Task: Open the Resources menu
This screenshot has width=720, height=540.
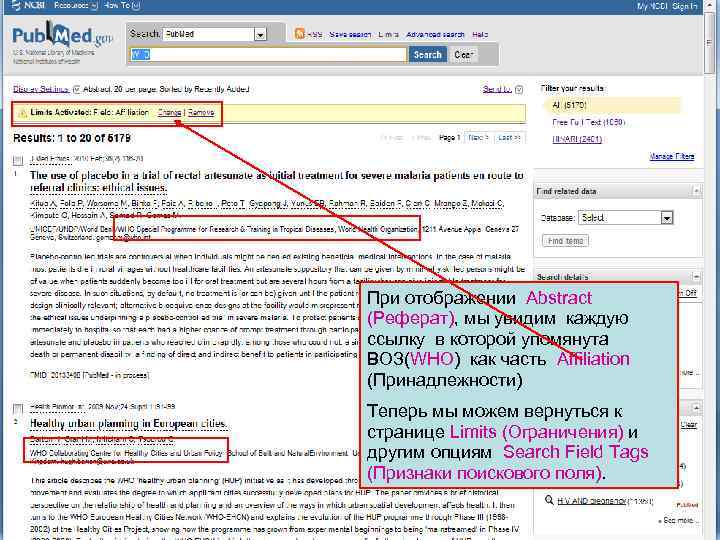Action: click(x=75, y=6)
